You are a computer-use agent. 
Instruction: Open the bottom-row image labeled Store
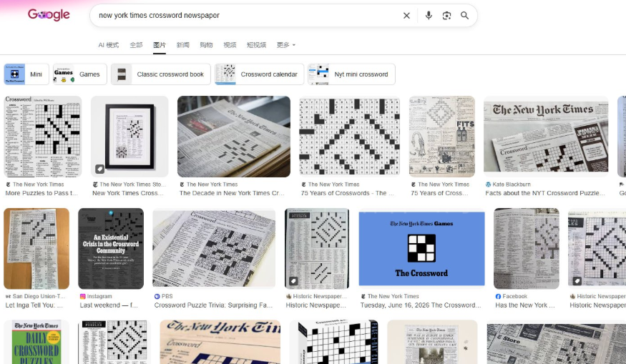(556, 344)
